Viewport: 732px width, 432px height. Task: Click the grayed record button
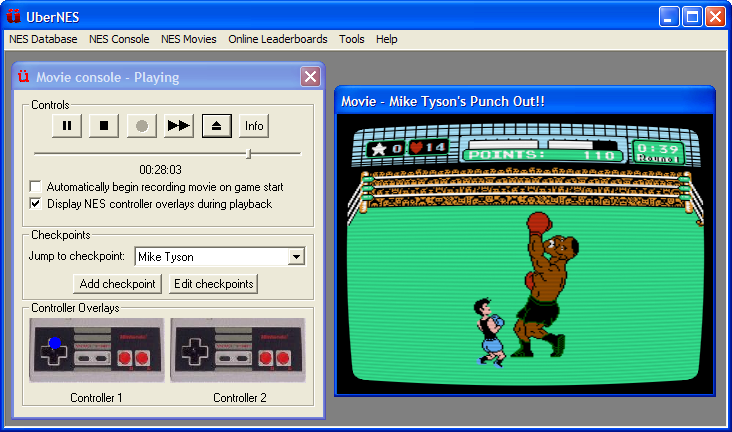[x=141, y=126]
